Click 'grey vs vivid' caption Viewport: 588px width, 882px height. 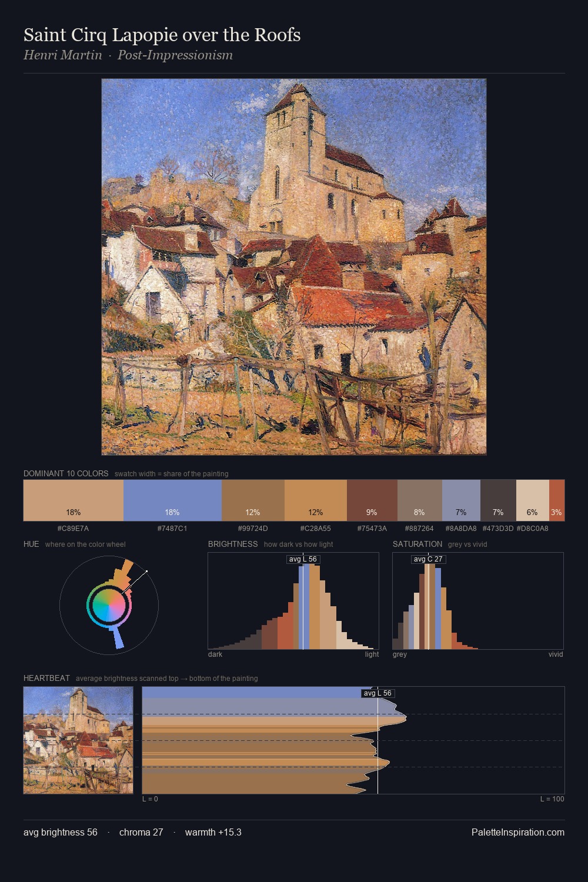click(x=467, y=544)
